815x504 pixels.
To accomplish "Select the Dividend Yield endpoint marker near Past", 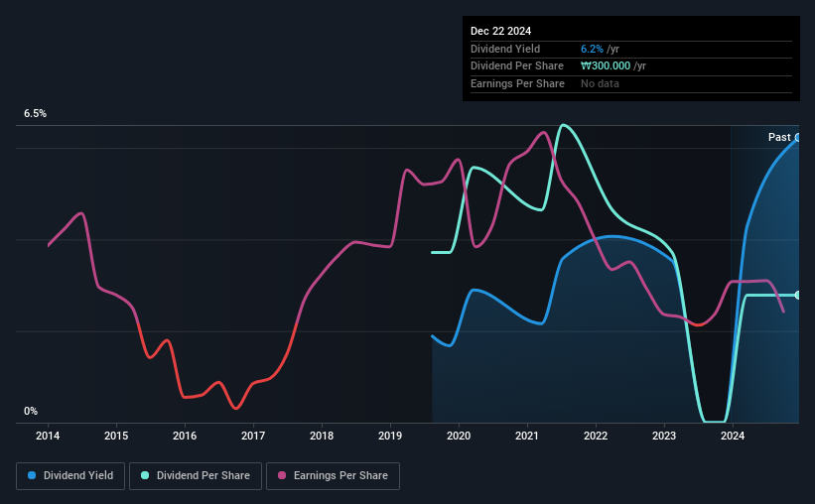I will click(x=797, y=138).
